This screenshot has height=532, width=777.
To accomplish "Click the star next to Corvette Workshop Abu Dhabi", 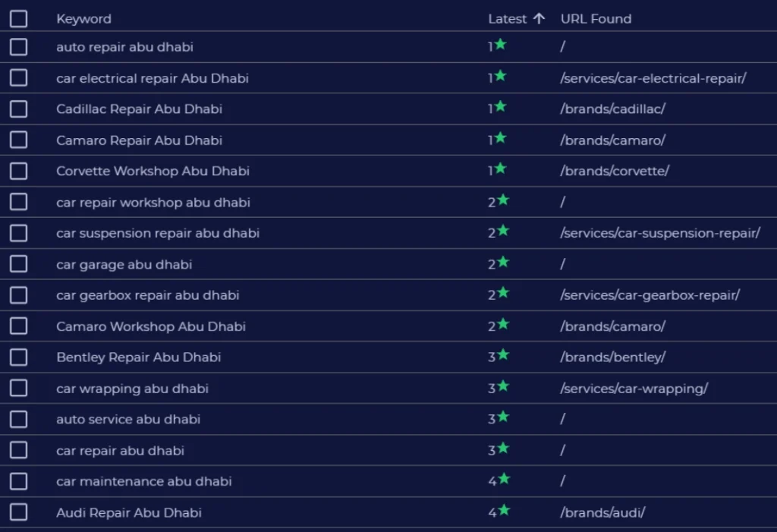I will pos(500,169).
